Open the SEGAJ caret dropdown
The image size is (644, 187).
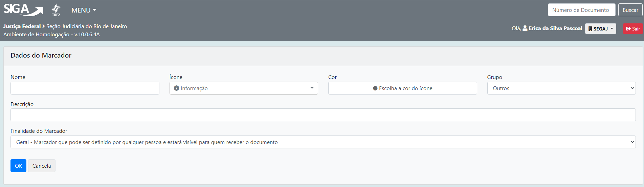click(x=612, y=28)
